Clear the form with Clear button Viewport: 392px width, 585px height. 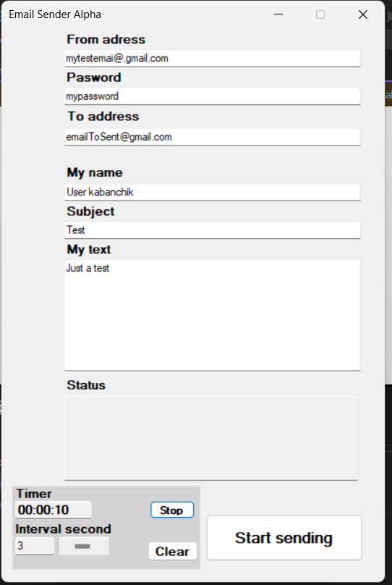tap(173, 551)
